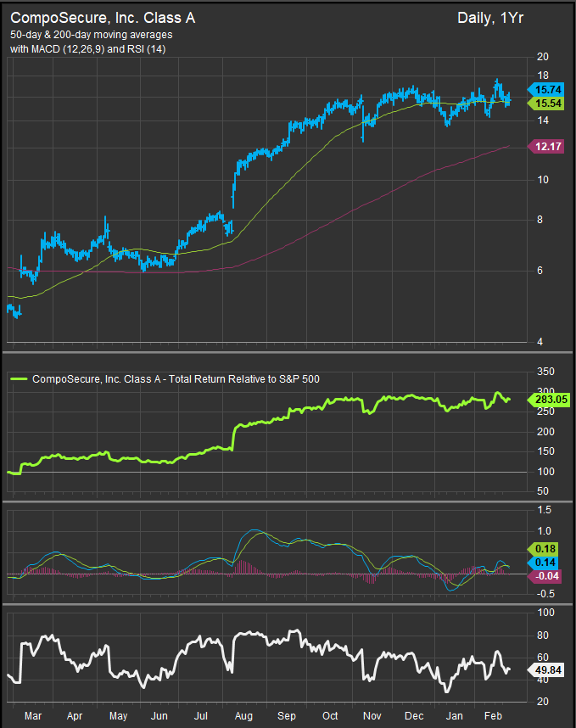
Task: Click the chart title CompoSecure, Inc. Class A
Action: click(x=103, y=18)
